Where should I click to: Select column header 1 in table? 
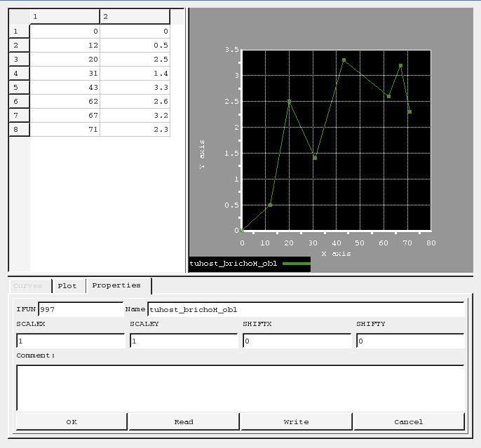point(65,17)
